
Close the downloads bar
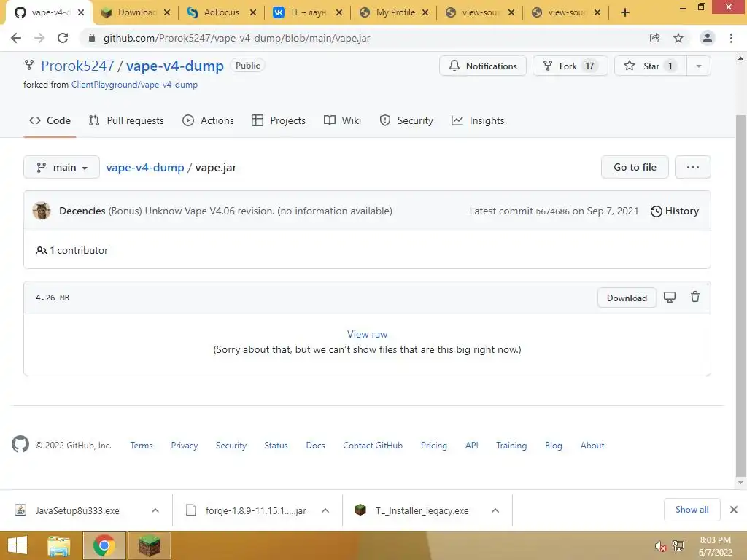click(734, 510)
